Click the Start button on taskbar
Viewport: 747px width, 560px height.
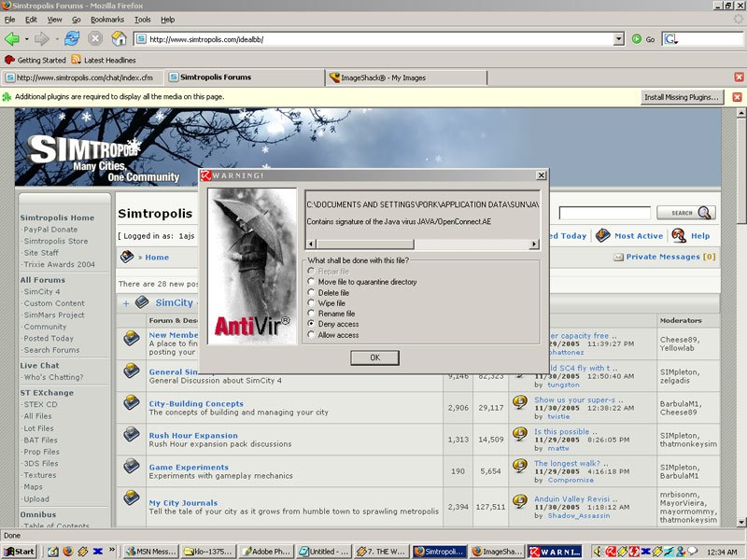pyautogui.click(x=20, y=552)
